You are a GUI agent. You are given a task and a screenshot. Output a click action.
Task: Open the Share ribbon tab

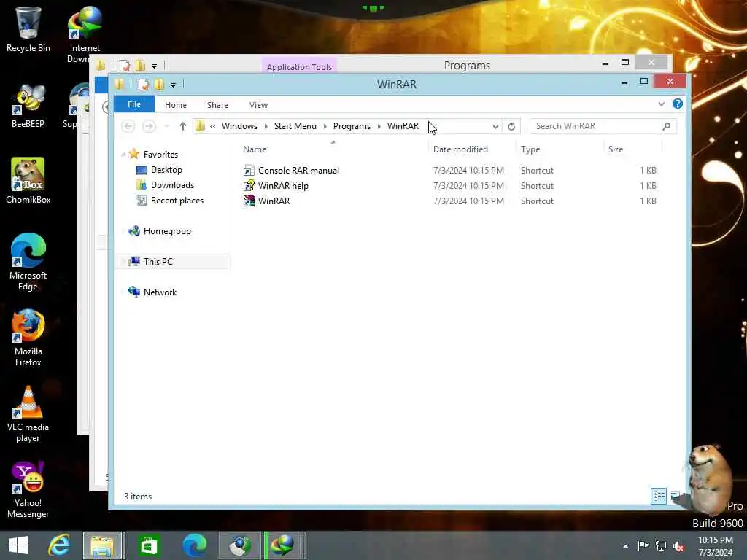pyautogui.click(x=217, y=105)
